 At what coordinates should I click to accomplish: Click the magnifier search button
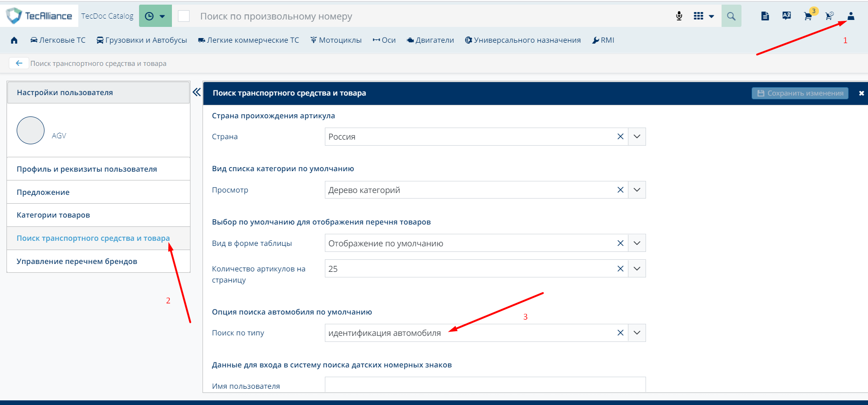(x=731, y=16)
